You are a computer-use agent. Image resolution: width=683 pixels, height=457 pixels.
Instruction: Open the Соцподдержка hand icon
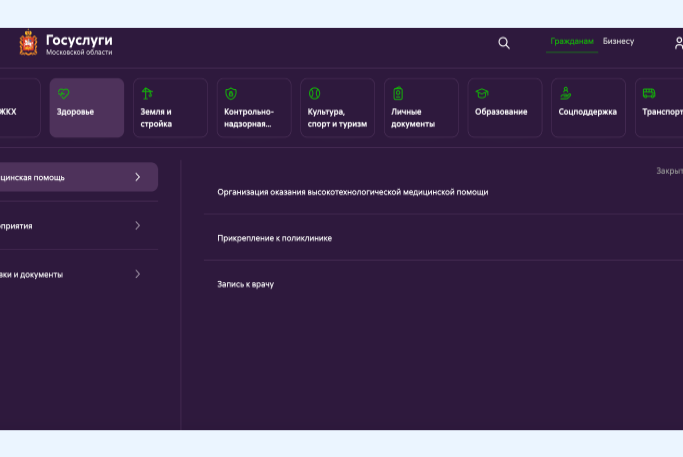click(x=566, y=93)
